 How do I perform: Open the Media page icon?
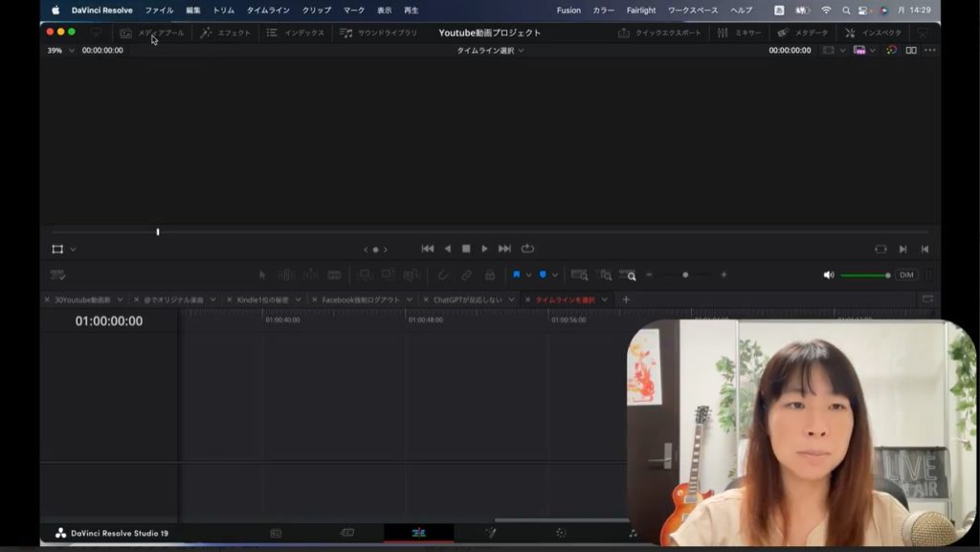(276, 533)
